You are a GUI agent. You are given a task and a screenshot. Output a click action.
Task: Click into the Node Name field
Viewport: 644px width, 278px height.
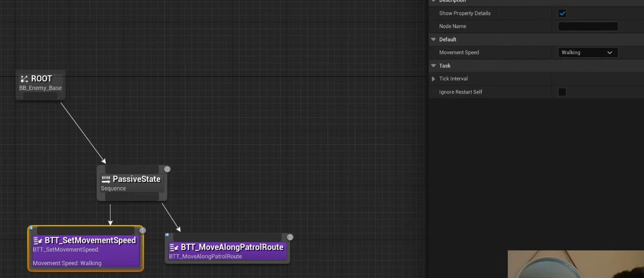tap(587, 27)
